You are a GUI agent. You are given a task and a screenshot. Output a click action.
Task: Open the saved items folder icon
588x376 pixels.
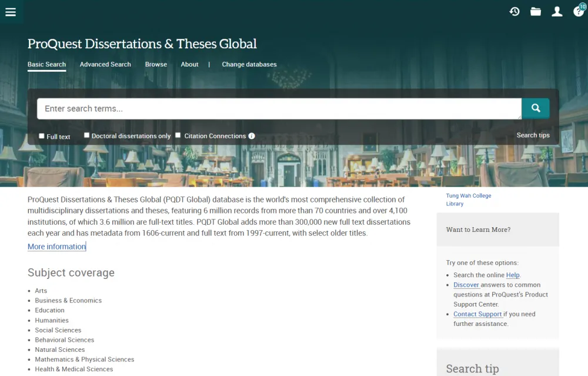[x=536, y=12]
